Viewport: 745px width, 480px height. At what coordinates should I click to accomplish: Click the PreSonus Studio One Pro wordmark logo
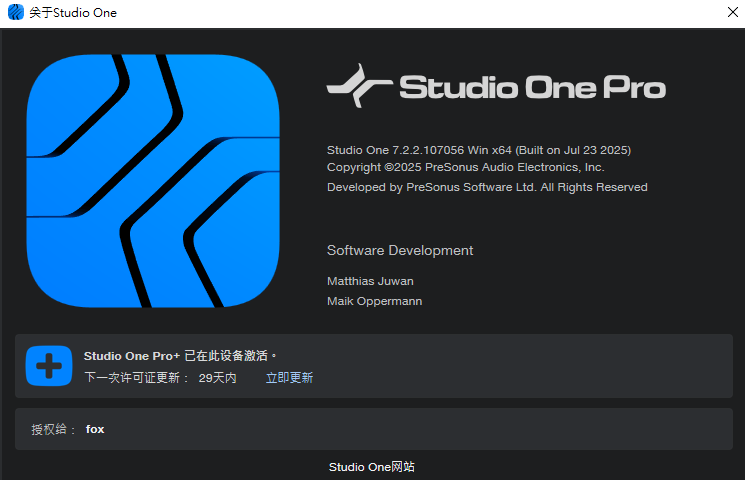coord(496,86)
